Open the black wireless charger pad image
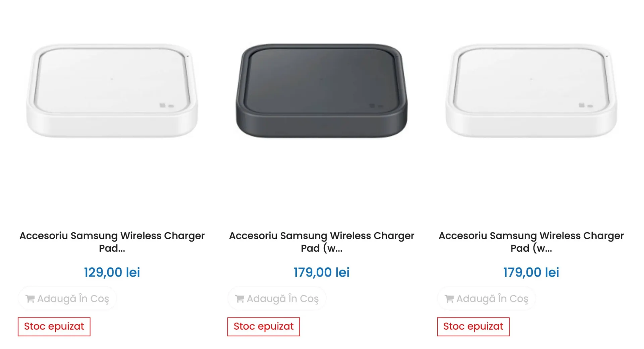644x349 pixels. (x=322, y=91)
